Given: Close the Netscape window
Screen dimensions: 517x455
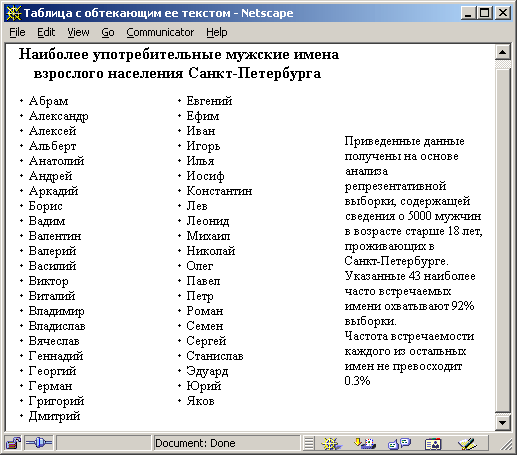Looking at the screenshot, I should pyautogui.click(x=503, y=13).
